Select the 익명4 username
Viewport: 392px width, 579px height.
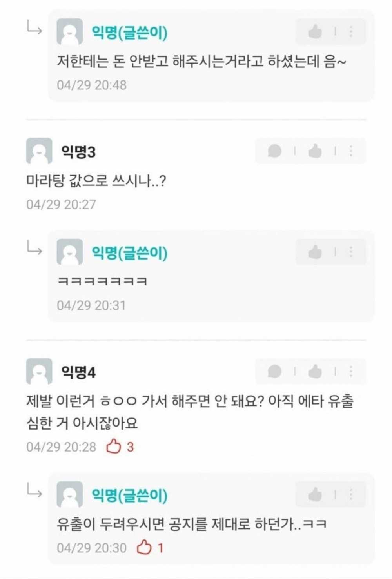click(78, 372)
